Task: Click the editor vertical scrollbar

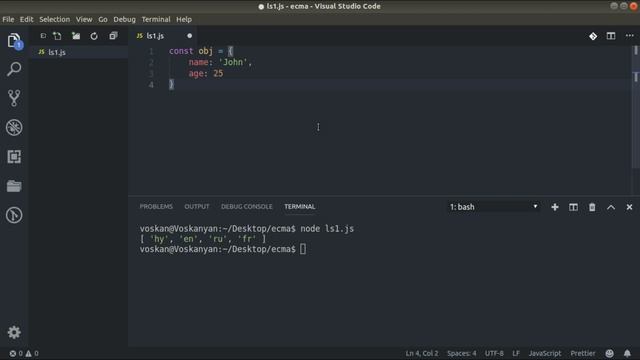Action: (636, 106)
